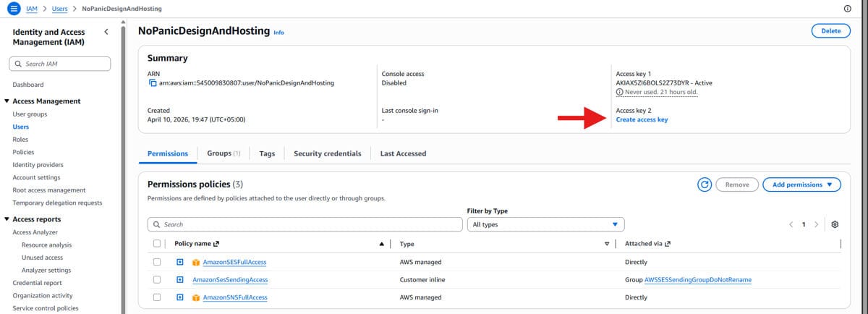This screenshot has height=314, width=868.
Task: Check the AmazonSESFullAccess row checkbox
Action: click(157, 262)
